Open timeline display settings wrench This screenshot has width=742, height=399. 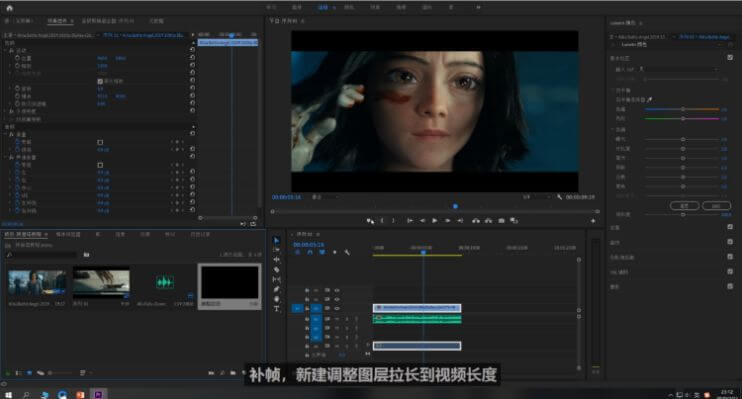tap(347, 253)
